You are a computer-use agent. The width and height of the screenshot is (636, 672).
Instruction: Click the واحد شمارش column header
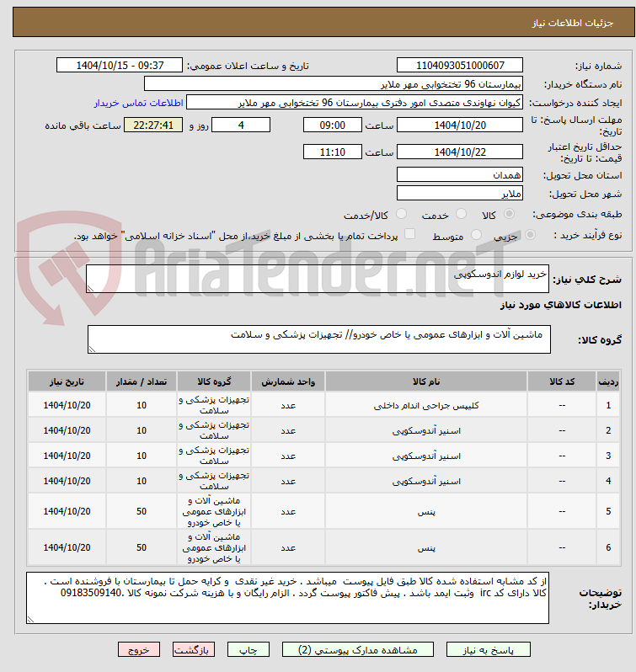click(x=288, y=381)
